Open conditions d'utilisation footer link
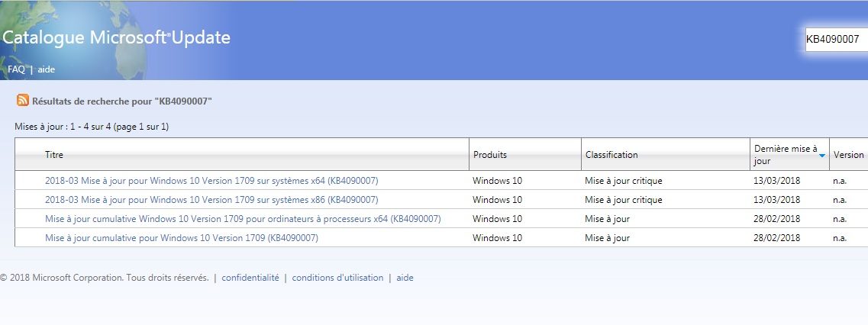Viewport: 868px width, 325px height. point(337,278)
